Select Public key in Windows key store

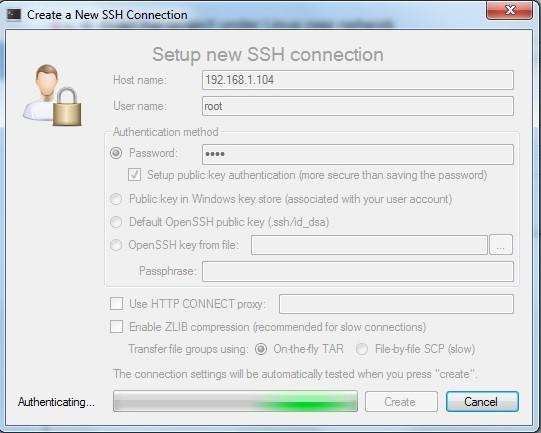coord(116,199)
